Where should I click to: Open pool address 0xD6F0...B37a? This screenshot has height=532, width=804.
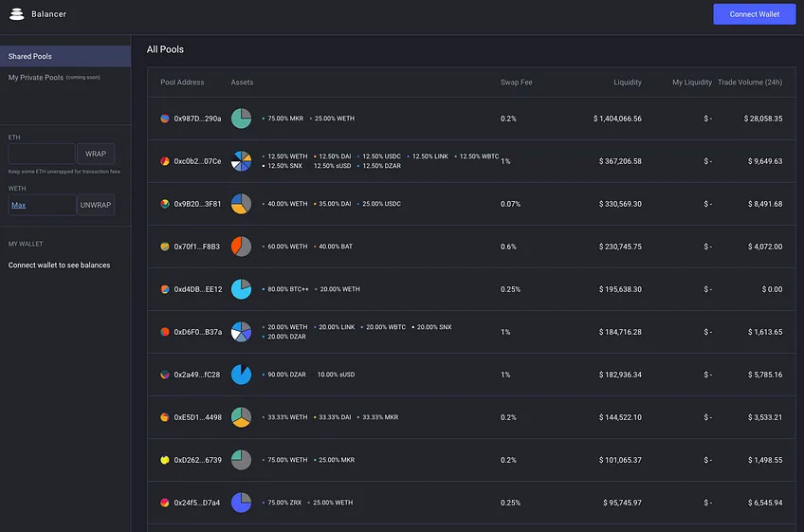[198, 332]
